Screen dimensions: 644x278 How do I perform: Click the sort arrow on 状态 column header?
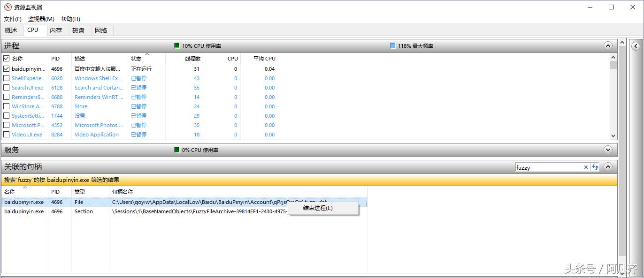[x=146, y=55]
